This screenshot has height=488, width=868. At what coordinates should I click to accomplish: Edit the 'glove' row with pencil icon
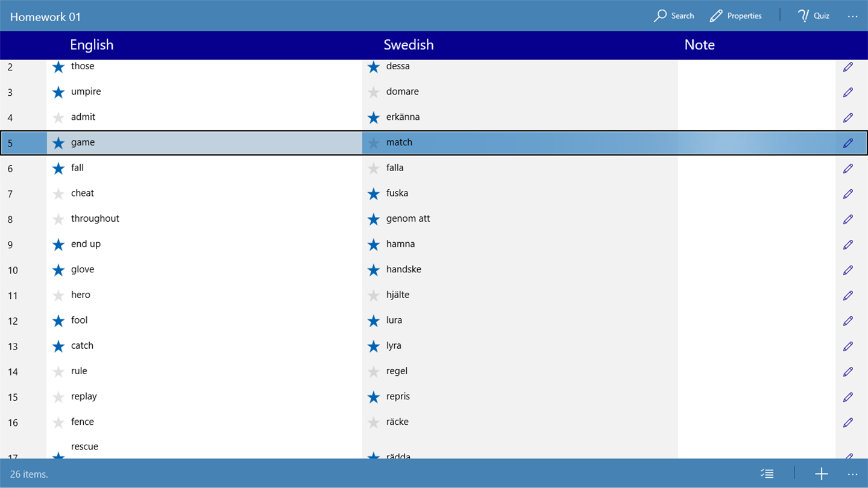[848, 270]
